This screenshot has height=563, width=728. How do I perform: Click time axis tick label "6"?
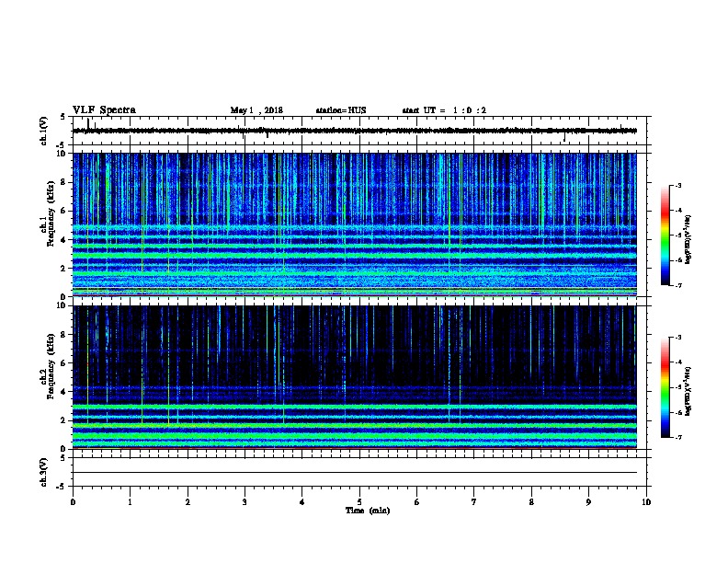(417, 502)
